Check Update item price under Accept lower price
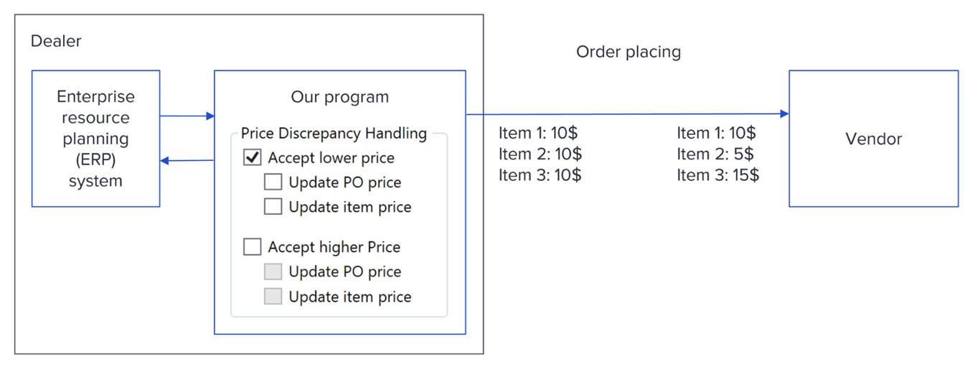This screenshot has width=980, height=372. coord(273,207)
